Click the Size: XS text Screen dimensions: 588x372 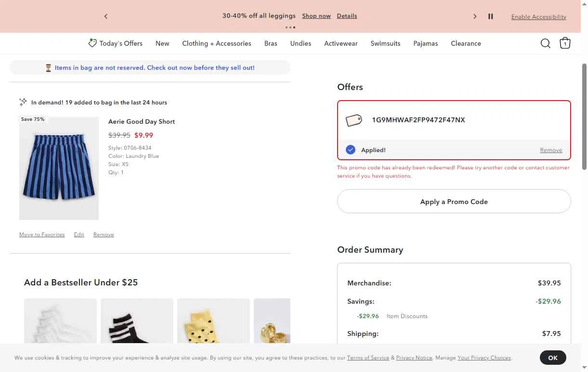click(x=118, y=164)
